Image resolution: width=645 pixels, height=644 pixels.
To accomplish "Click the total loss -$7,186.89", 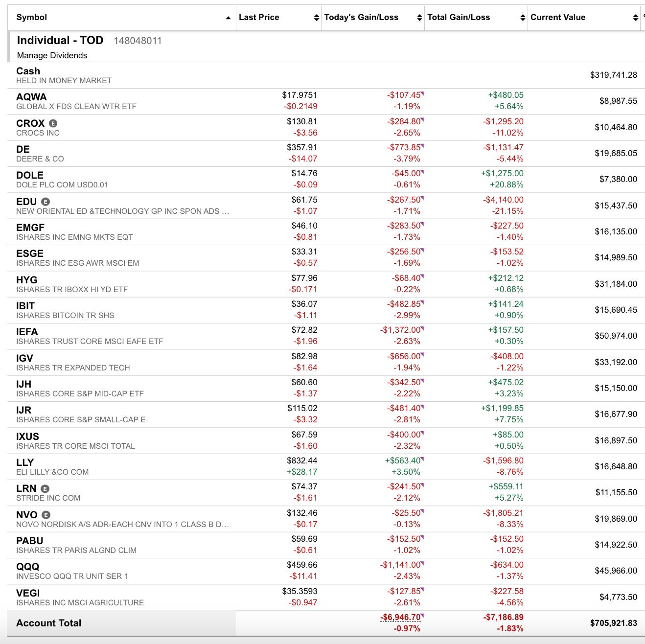I will pyautogui.click(x=503, y=618).
